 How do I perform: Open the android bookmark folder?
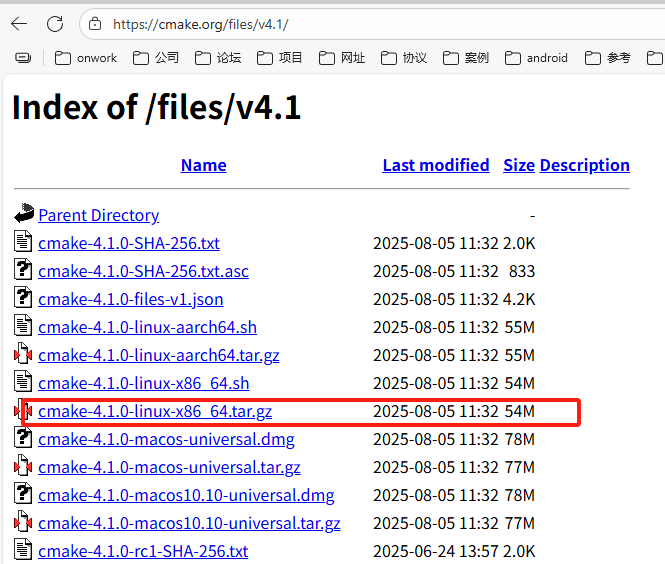click(536, 58)
